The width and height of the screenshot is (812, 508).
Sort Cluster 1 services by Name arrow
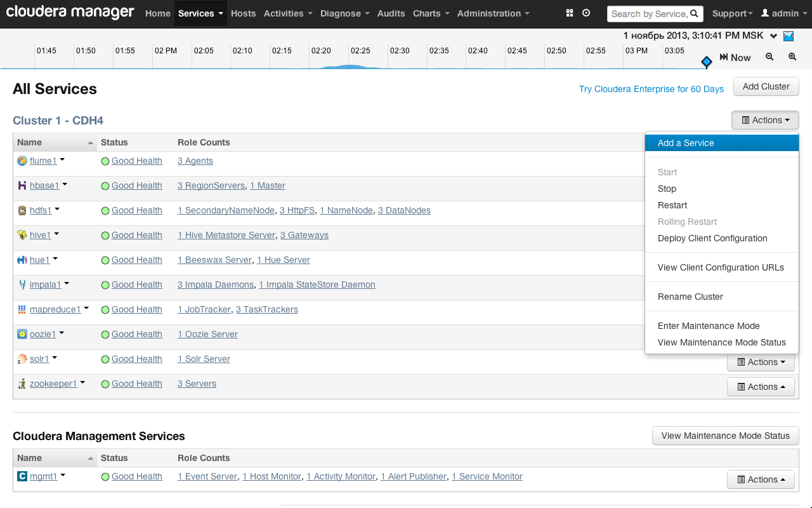tap(90, 143)
